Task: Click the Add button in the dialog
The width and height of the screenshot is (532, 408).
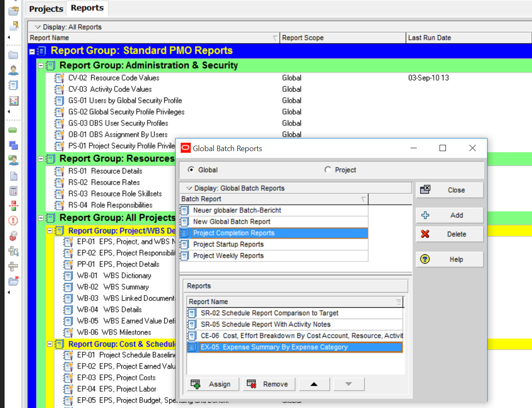Action: coord(449,215)
